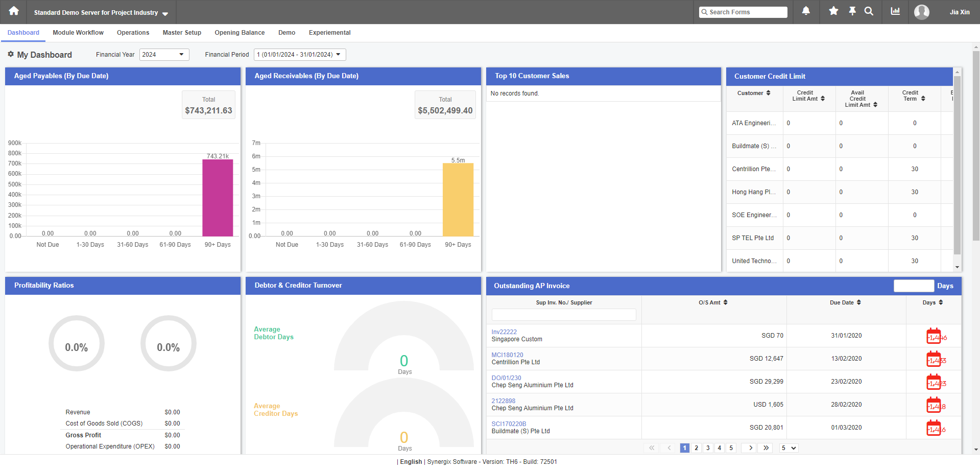This screenshot has width=980, height=470.
Task: Click the pin icon in the top navigation
Action: point(852,11)
